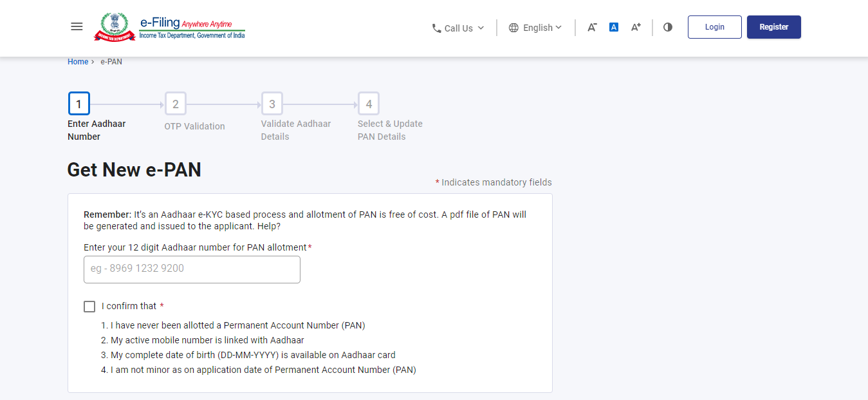Image resolution: width=868 pixels, height=400 pixels.
Task: Navigate back using the Home breadcrumb
Action: (78, 61)
